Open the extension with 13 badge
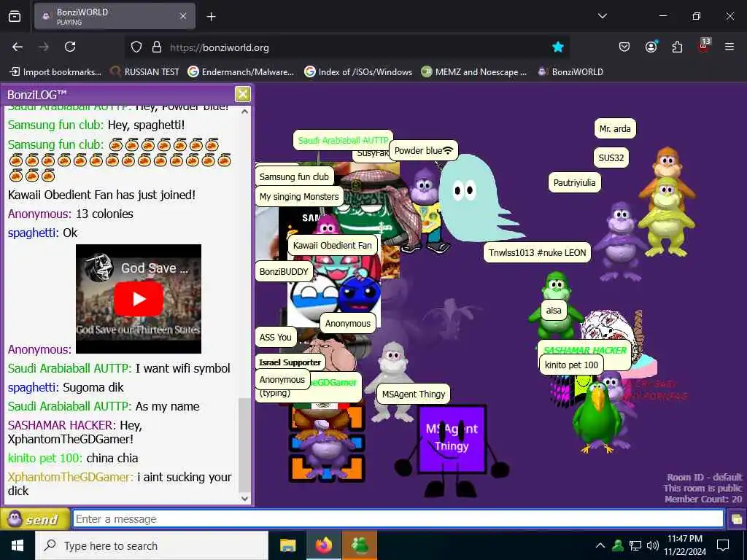This screenshot has width=747, height=560. 704,46
